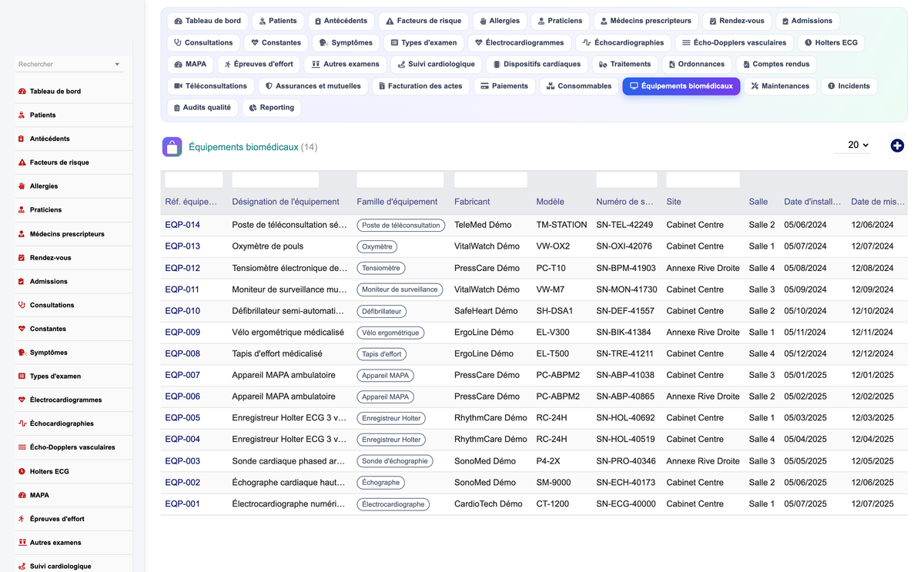Click the Échocardiographies waveform icon in sidebar
Viewport: 924px width, 572px height.
click(x=22, y=424)
